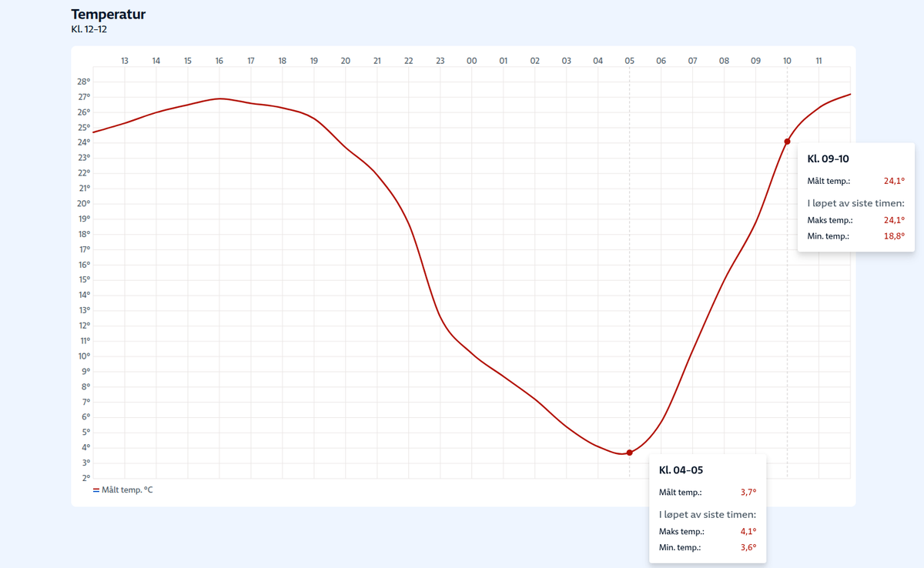Screen dimensions: 924x568
Task: Click the 19 hour axis label
Action: pos(314,60)
